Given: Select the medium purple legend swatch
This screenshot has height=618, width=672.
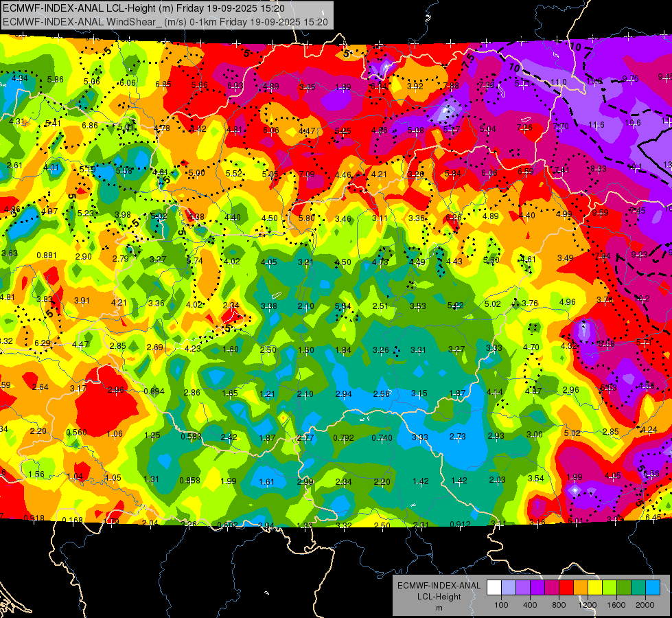Looking at the screenshot, I should point(523,588).
